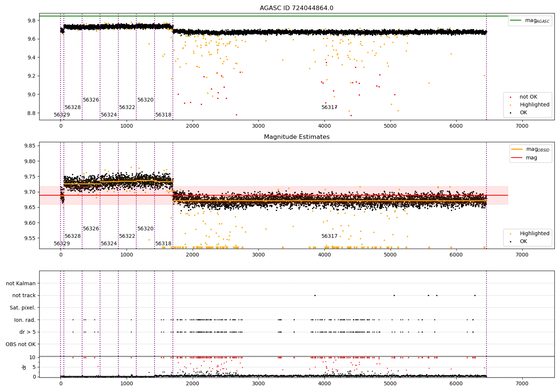Image resolution: width=560 pixels, height=392 pixels.
Task: Select the 56329 observation label in top plot
Action: 62,115
